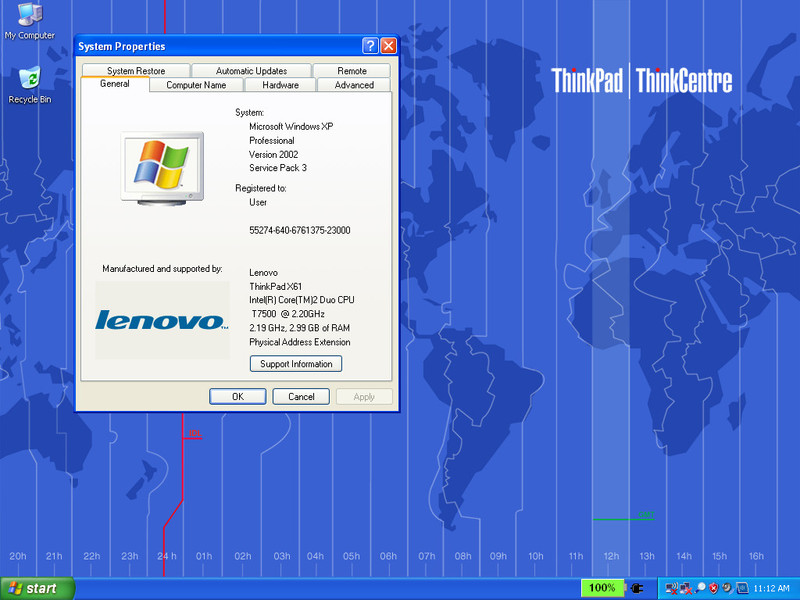
Task: Click the 11:12 AM taskbar clock
Action: (x=771, y=588)
